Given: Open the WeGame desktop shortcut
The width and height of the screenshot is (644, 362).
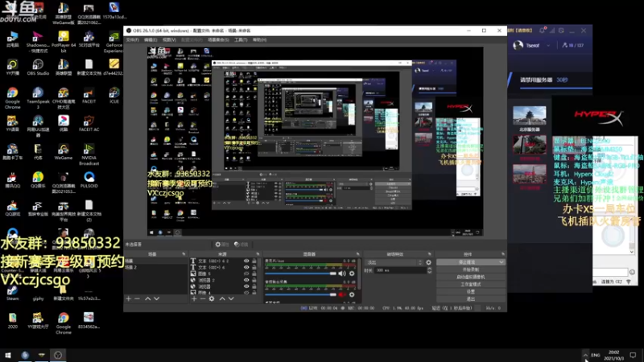Looking at the screenshot, I should click(64, 151).
